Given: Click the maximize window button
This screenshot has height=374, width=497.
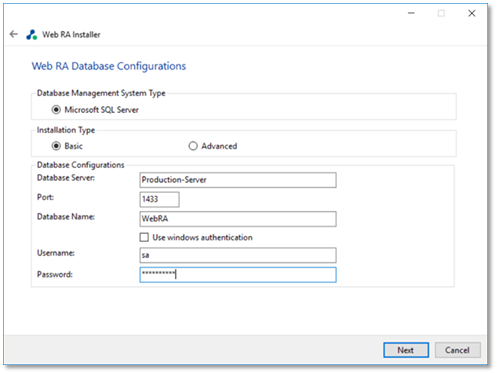Looking at the screenshot, I should coord(441,13).
